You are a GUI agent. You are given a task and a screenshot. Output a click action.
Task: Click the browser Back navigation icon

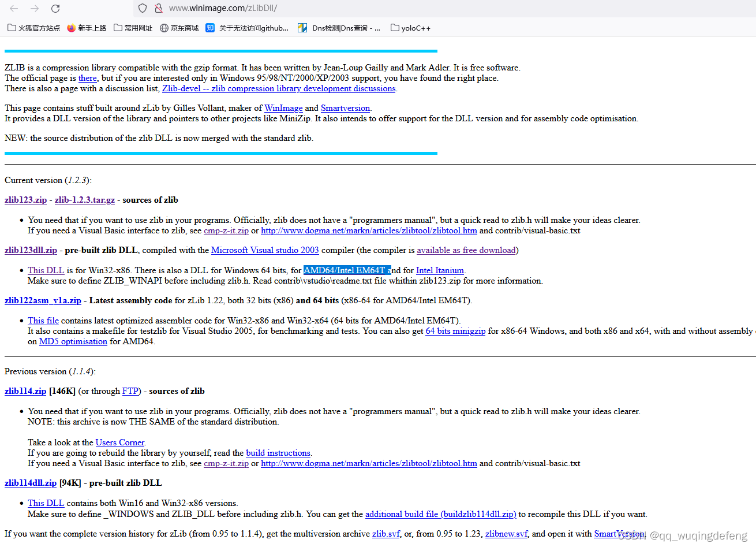tap(14, 8)
